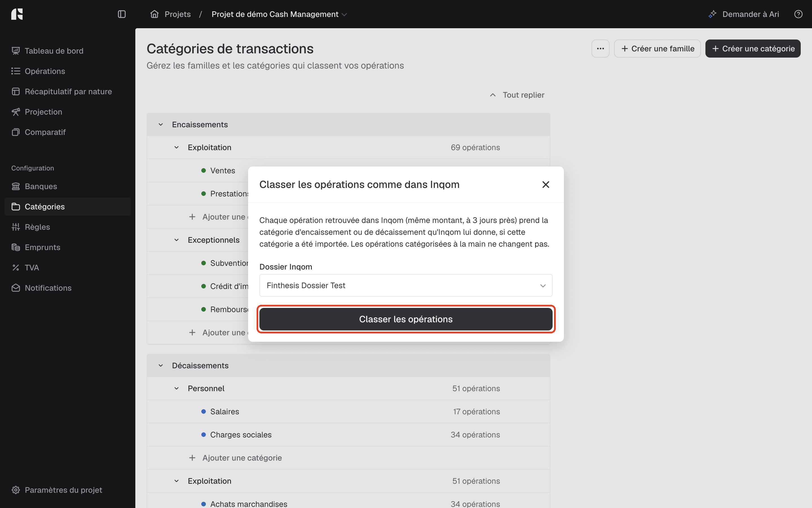Collapse Exploitation with 51 opérations
This screenshot has width=812, height=508.
(x=176, y=481)
